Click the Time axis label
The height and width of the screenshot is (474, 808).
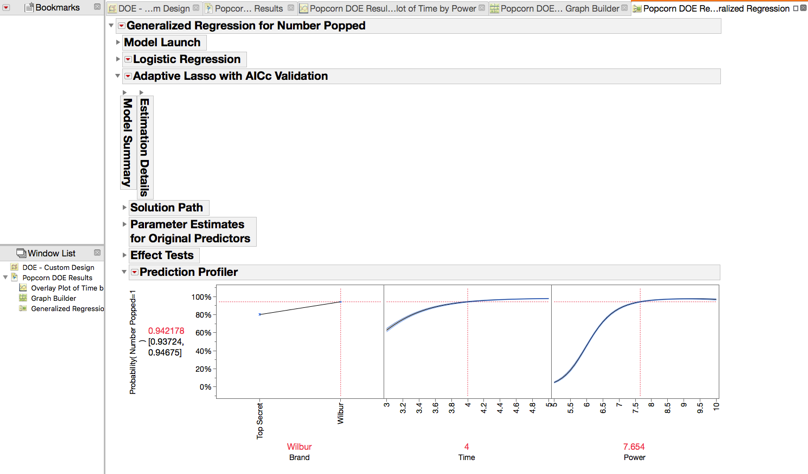[466, 458]
